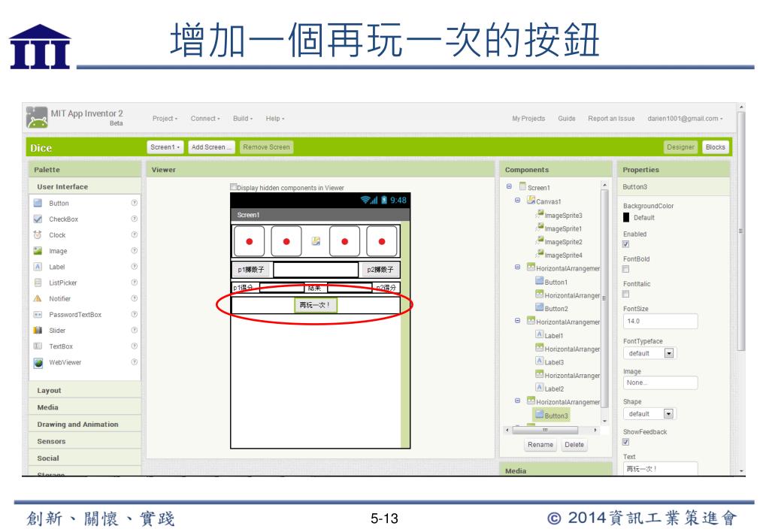Click the 再玩一次 button in viewer
The height and width of the screenshot is (532, 769).
(x=316, y=305)
